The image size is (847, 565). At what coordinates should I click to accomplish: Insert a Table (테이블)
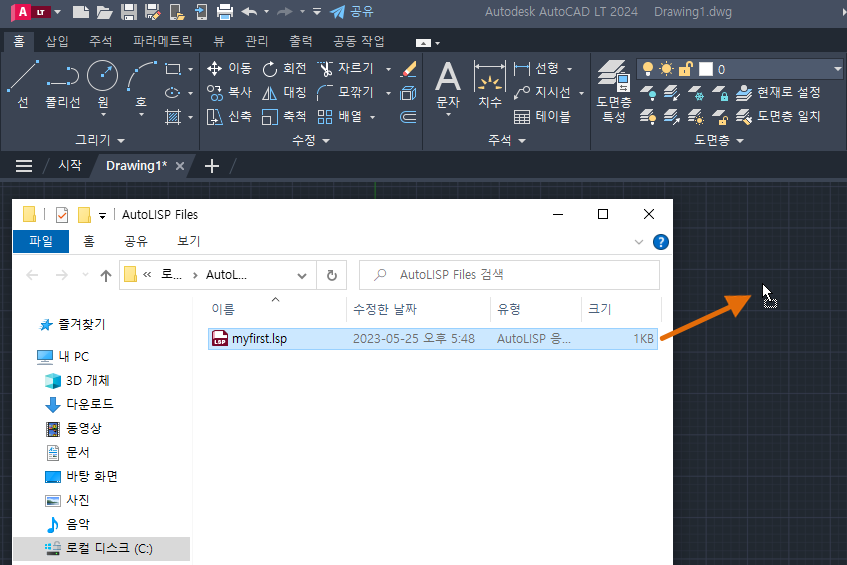[x=542, y=116]
